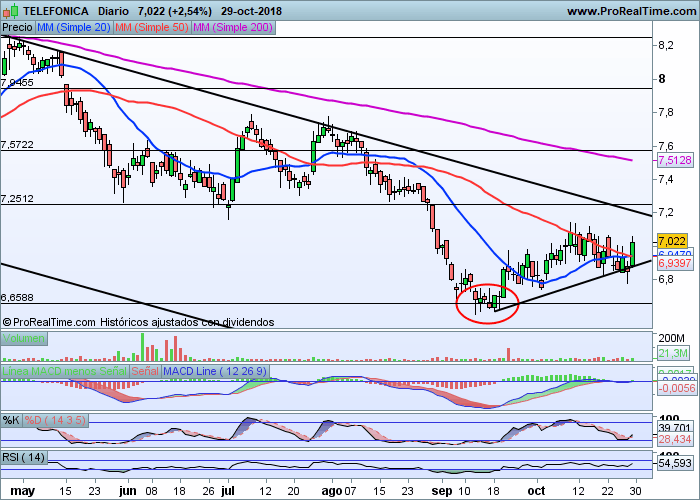Viewport: 700px width, 500px height.
Task: Click the RSI (14) panel label
Action: (x=24, y=457)
